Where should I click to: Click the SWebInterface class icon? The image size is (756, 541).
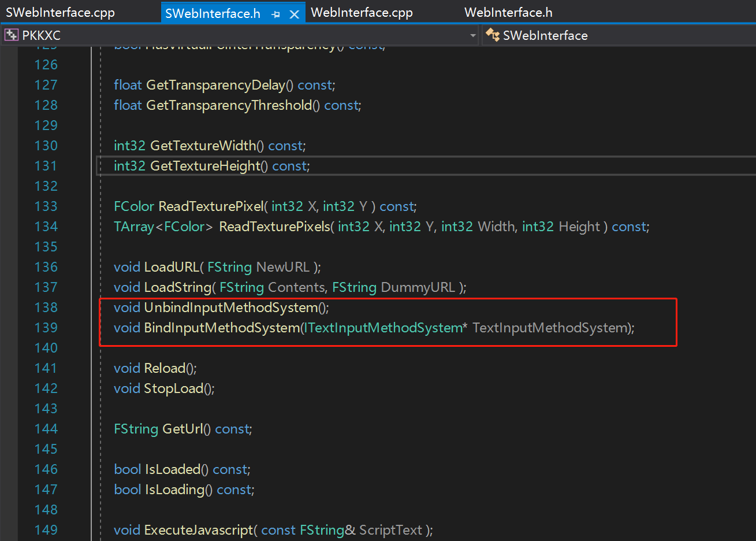(x=493, y=35)
